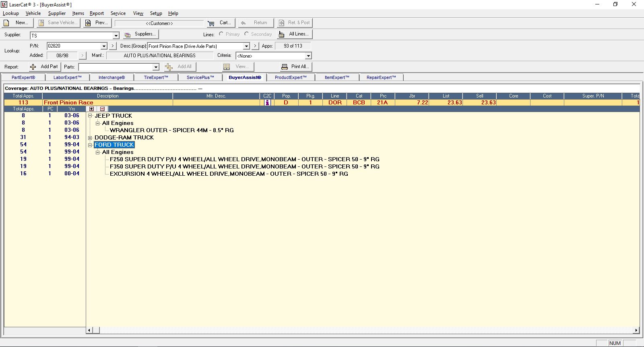Screen dimensions: 644x347
Task: Select the Secondary lines radio button
Action: click(246, 34)
